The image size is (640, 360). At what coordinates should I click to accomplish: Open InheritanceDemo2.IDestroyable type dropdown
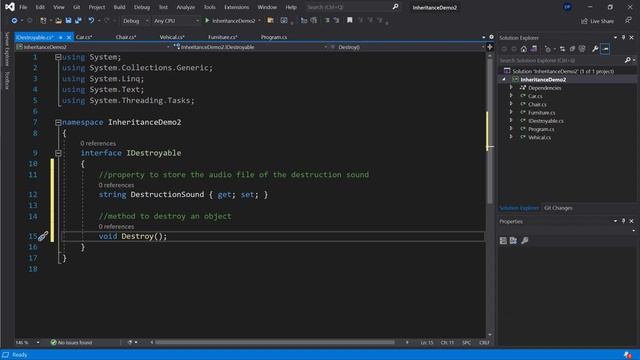250,47
